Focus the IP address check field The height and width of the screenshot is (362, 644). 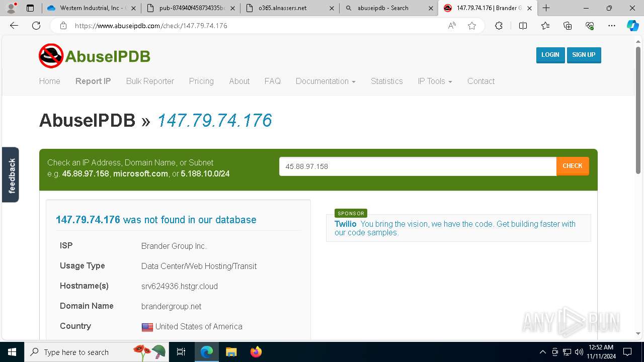point(418,166)
